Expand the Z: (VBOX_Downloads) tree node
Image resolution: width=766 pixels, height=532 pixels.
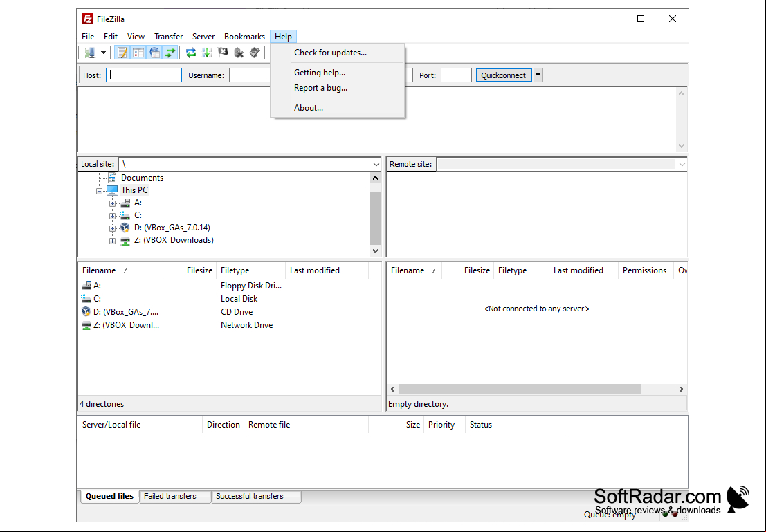click(x=112, y=241)
